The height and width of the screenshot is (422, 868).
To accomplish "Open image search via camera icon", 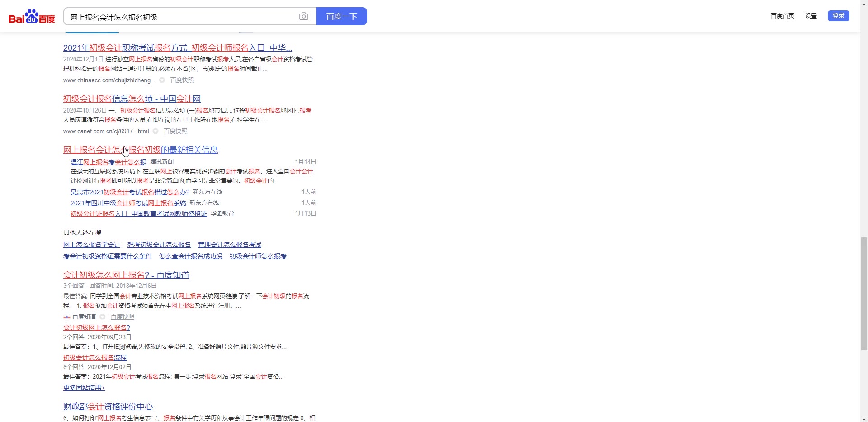I will click(304, 17).
